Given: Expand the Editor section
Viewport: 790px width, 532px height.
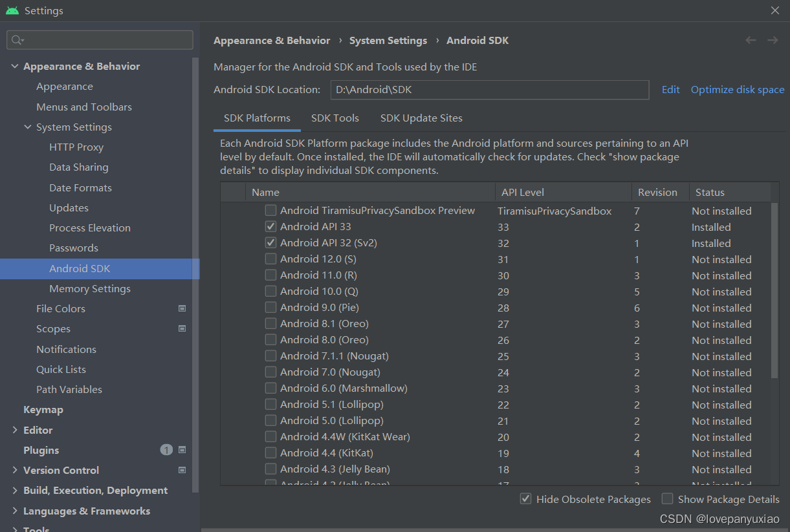Looking at the screenshot, I should point(15,430).
